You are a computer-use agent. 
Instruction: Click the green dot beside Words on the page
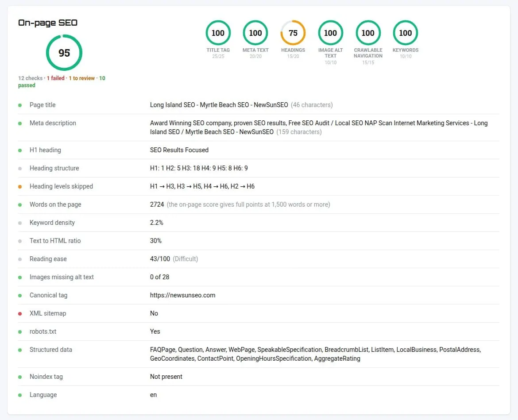point(20,205)
